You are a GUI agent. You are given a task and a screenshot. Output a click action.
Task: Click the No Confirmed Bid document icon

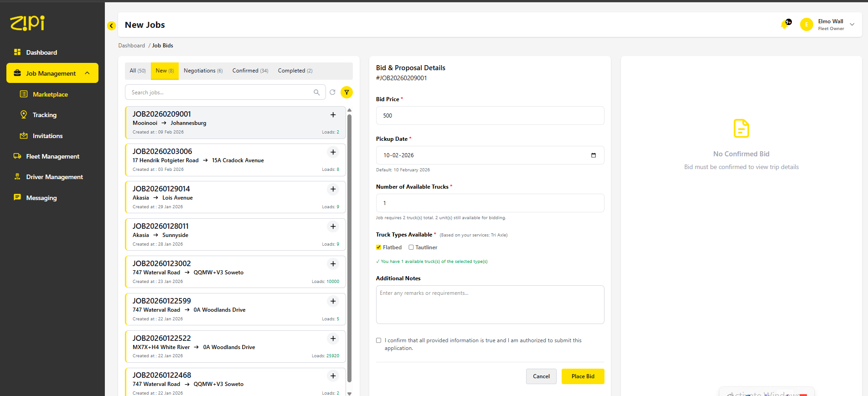pos(741,128)
